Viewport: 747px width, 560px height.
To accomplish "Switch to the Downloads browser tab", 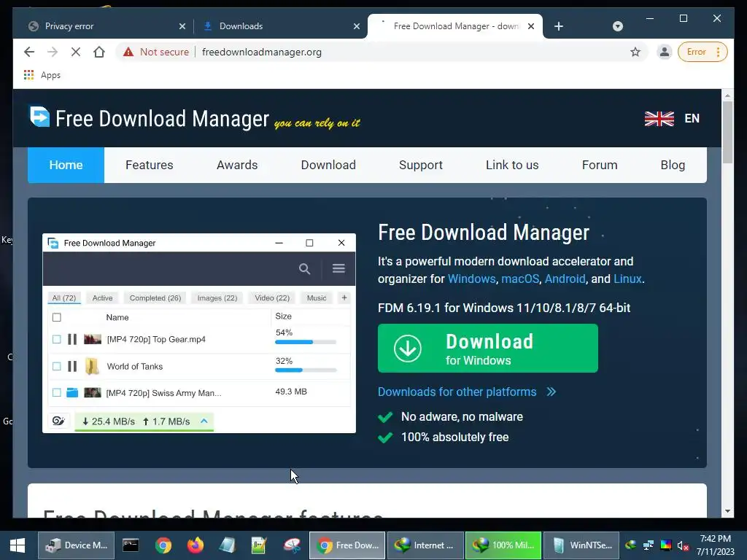I will (x=281, y=26).
